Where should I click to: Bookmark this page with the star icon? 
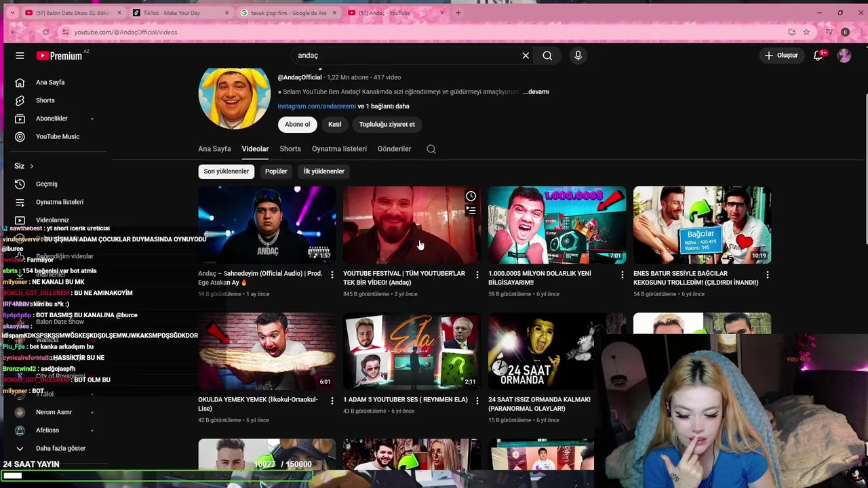806,32
